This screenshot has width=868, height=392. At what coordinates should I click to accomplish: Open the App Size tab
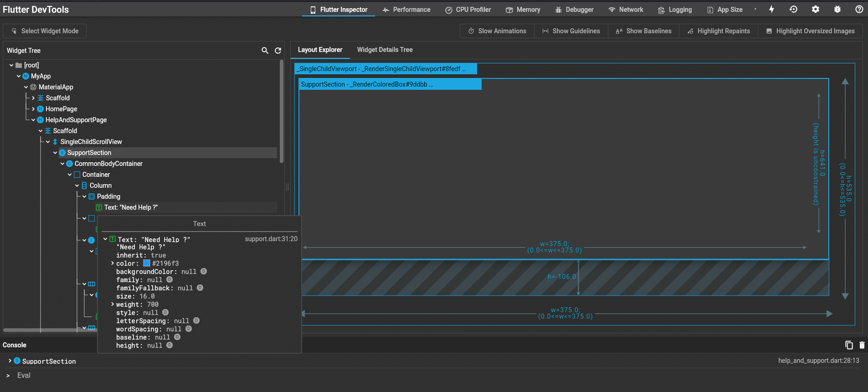724,10
